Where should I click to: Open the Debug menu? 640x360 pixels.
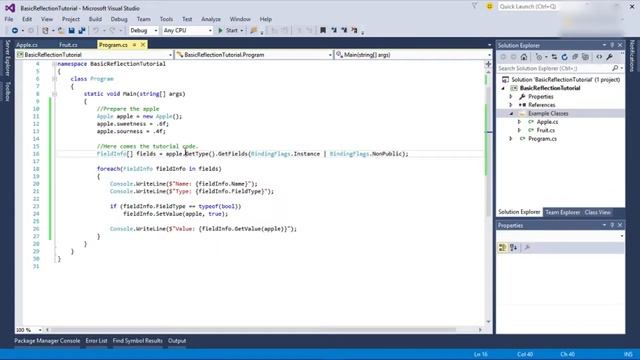pos(119,19)
